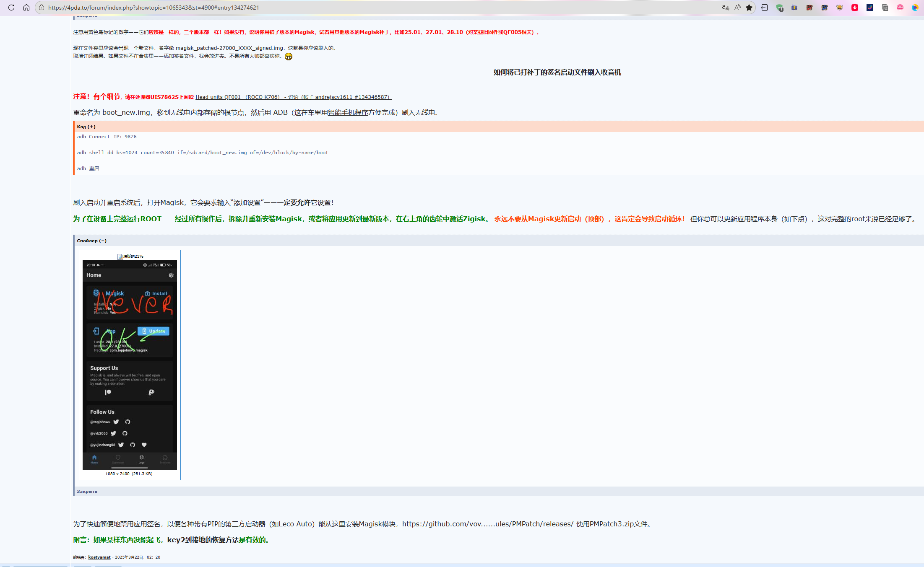The image size is (924, 567).
Task: Open the red P badge extension icon
Action: 809,8
